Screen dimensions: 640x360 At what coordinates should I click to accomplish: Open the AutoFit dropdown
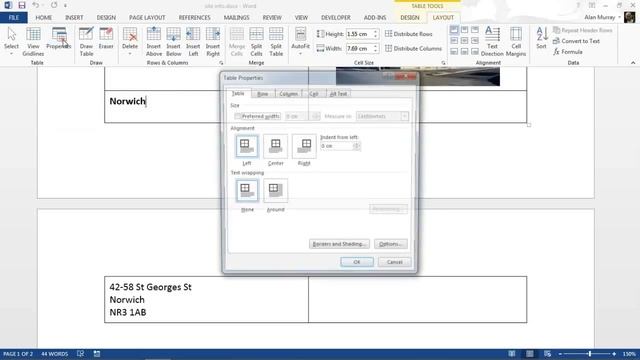pyautogui.click(x=300, y=42)
